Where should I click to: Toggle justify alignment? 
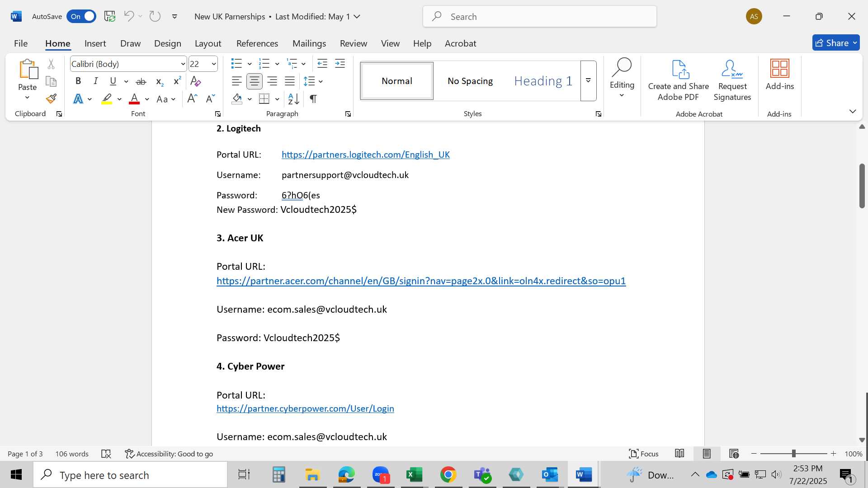click(290, 81)
